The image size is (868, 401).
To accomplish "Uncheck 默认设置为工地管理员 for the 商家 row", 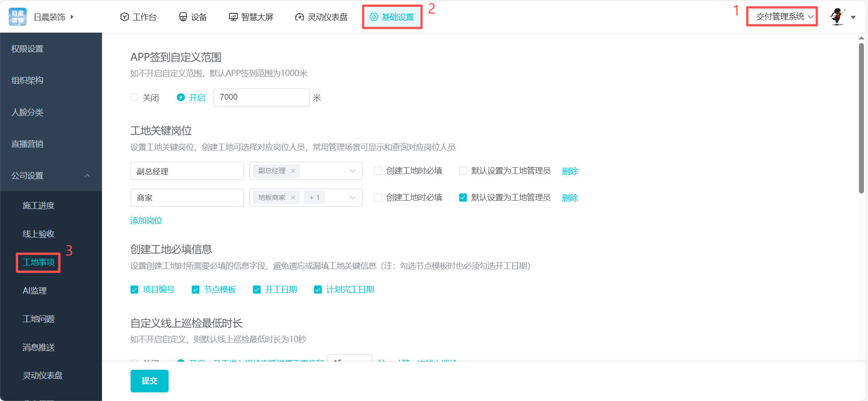I will tap(463, 198).
